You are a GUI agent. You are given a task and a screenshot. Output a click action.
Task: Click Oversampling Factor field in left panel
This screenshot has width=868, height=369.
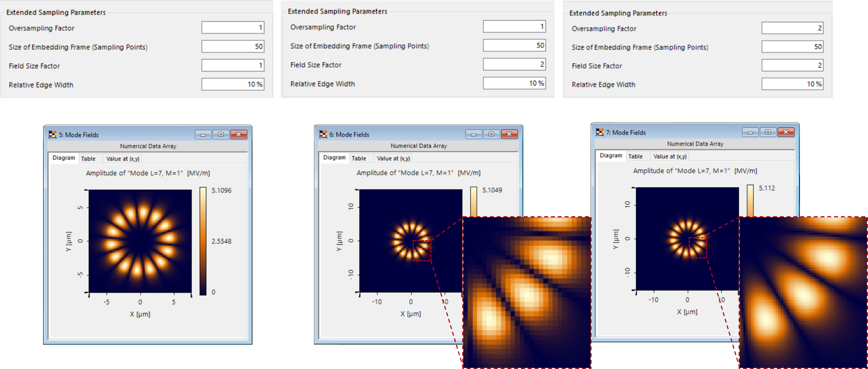click(x=233, y=28)
